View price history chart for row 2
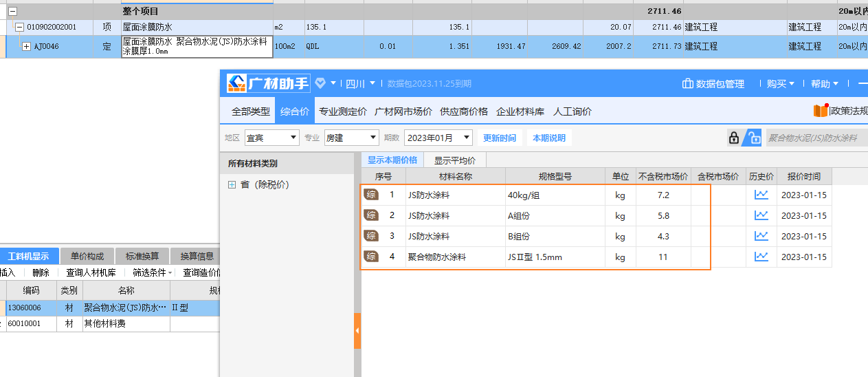This screenshot has height=377, width=868. (x=761, y=215)
